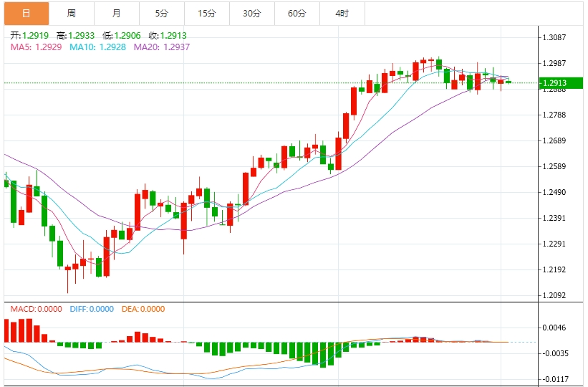Click the DEA value label
Viewport: 588px width, 387px height.
click(x=143, y=310)
